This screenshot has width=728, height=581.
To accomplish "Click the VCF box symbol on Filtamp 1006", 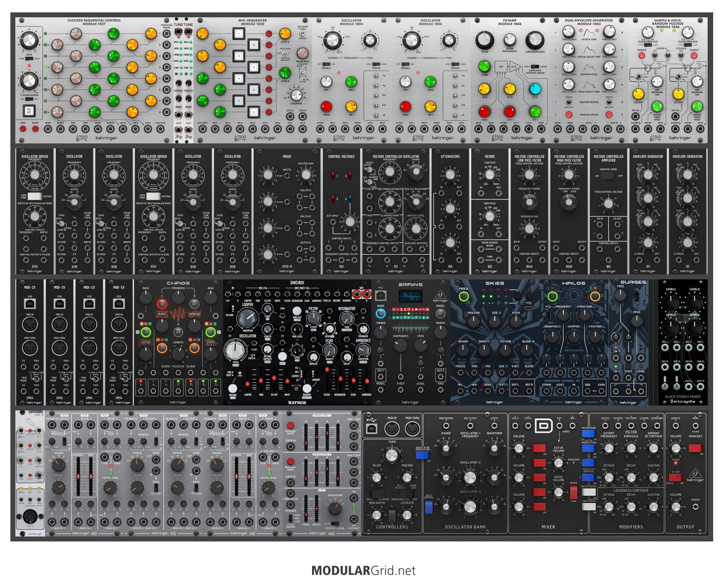I will tap(501, 66).
